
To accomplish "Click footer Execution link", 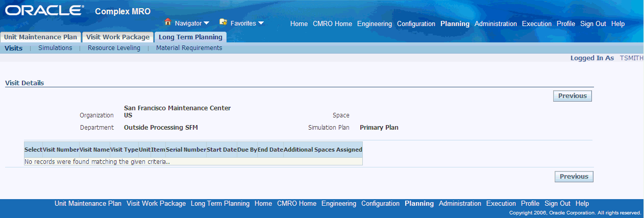I will [501, 203].
